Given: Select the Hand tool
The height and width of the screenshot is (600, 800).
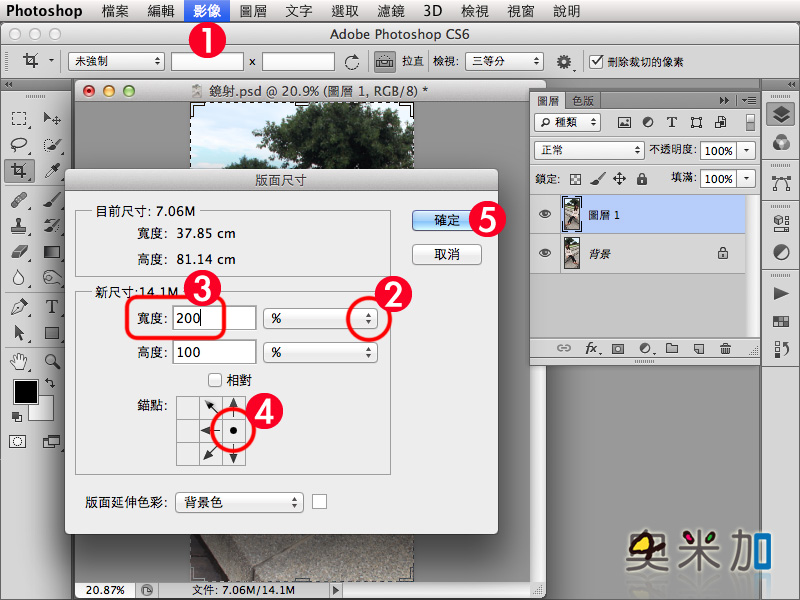Looking at the screenshot, I should pos(19,362).
